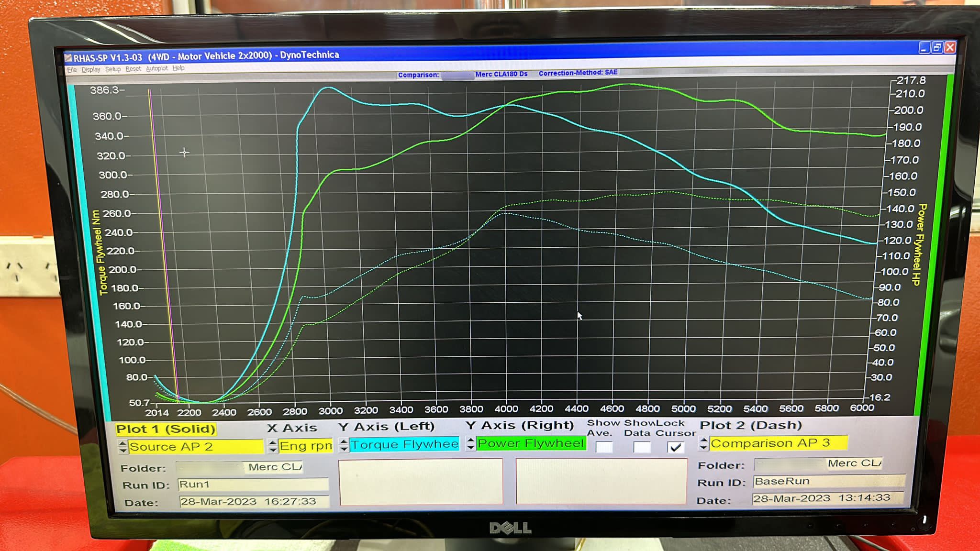Click the empty notes box below Y Axis Left

[421, 482]
